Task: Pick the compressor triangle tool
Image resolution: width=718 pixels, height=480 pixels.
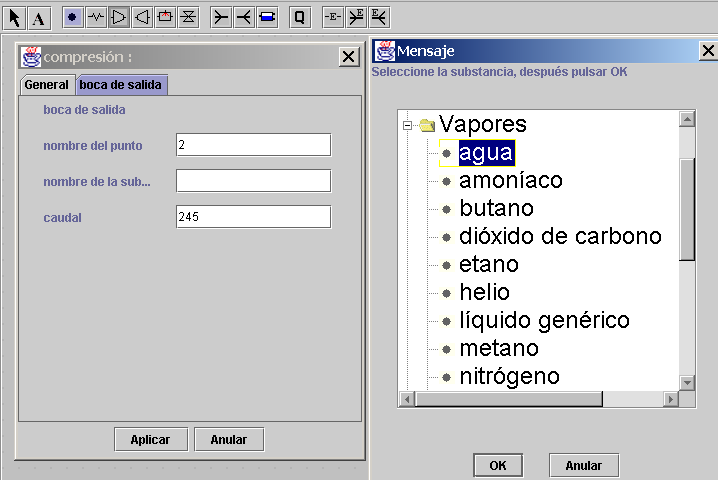Action: pyautogui.click(x=119, y=17)
